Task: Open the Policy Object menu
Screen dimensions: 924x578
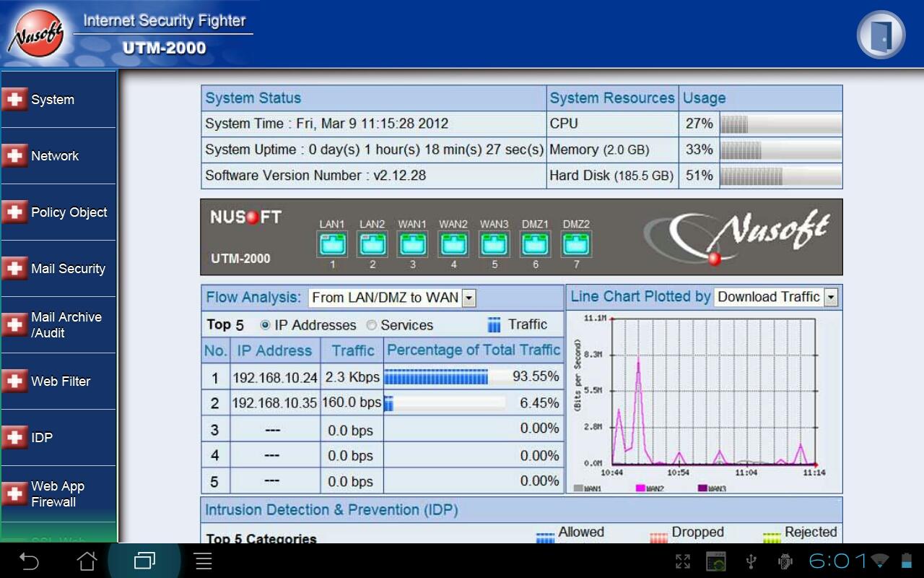Action: (x=58, y=212)
